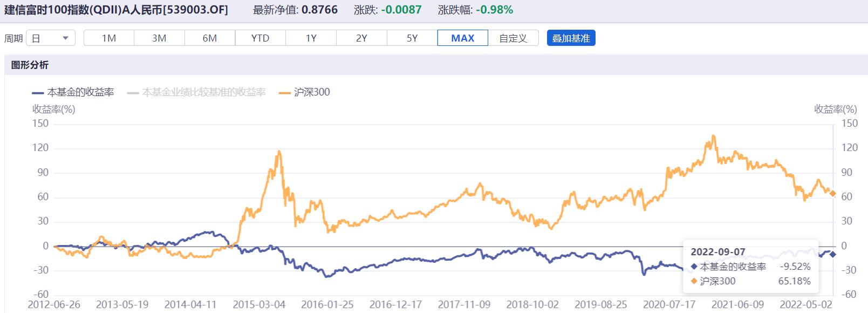
Task: Click the 叠加基准 button
Action: [x=571, y=38]
